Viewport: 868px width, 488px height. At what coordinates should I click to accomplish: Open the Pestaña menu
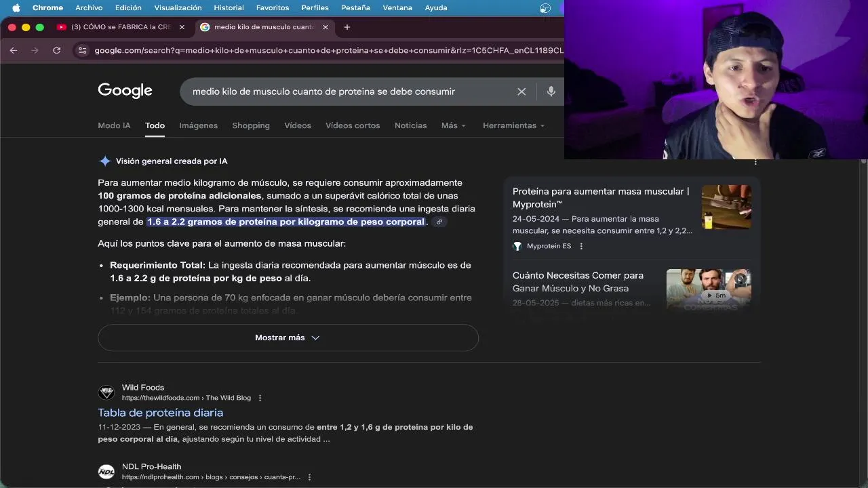pos(355,7)
